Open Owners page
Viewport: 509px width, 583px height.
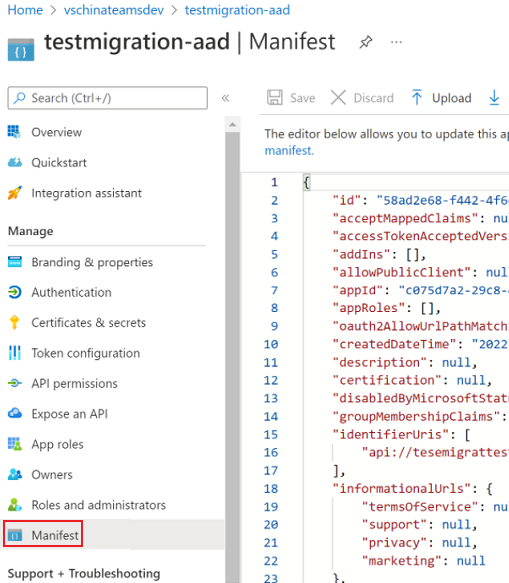pyautogui.click(x=52, y=474)
